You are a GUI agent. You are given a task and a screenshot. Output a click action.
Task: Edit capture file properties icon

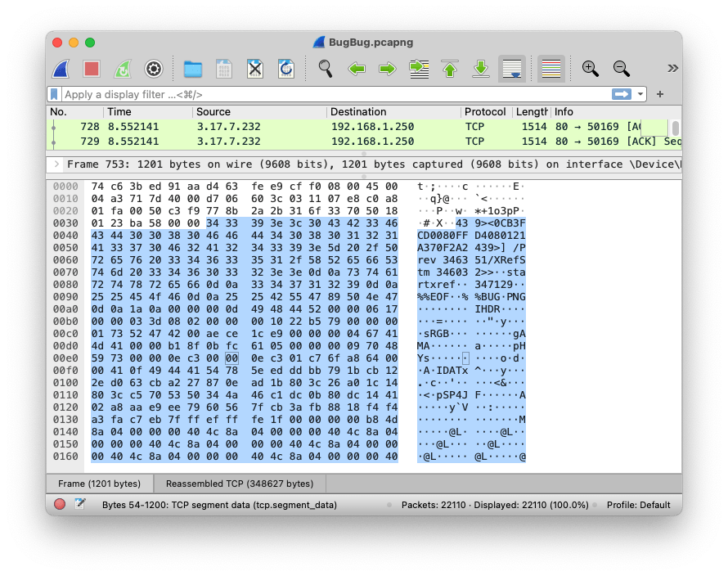pyautogui.click(x=80, y=504)
